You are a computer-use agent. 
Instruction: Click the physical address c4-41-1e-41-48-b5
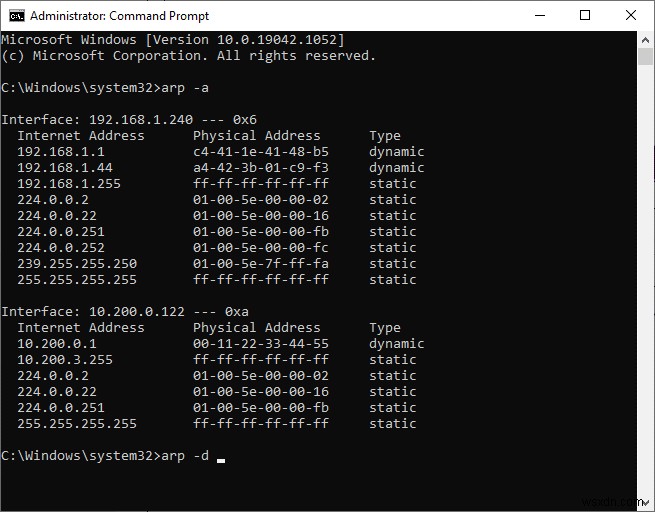coord(260,152)
